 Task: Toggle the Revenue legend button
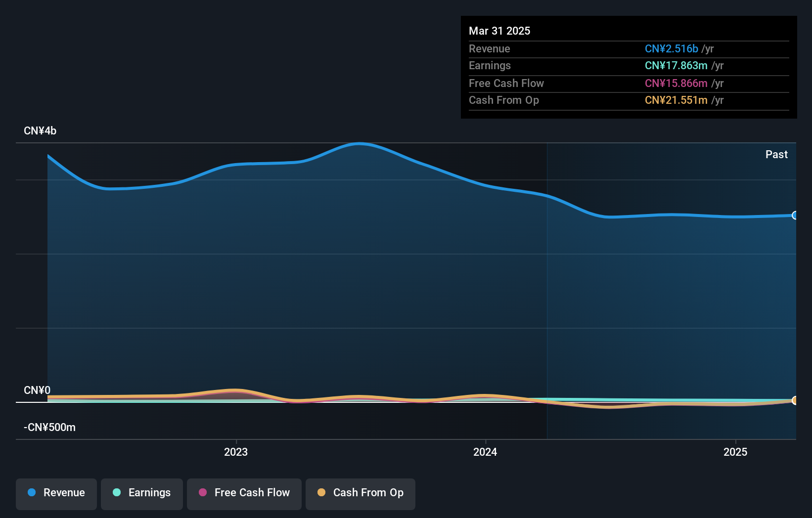(x=56, y=494)
